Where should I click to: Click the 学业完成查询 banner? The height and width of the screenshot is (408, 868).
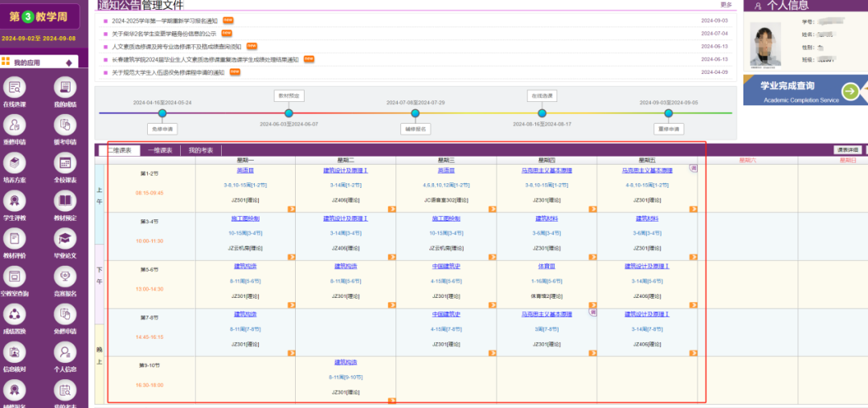coord(805,90)
